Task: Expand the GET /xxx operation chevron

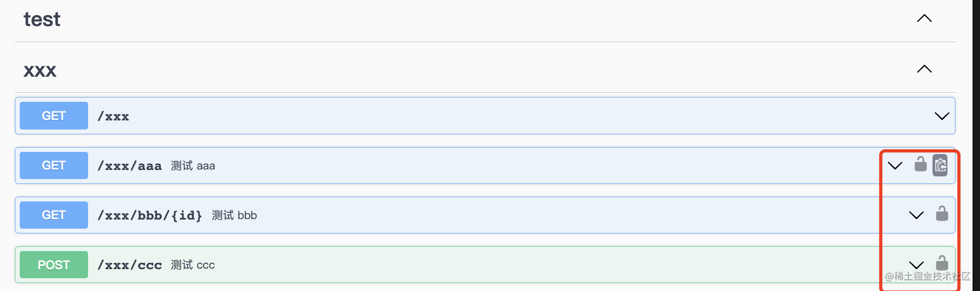Action: pyautogui.click(x=942, y=116)
